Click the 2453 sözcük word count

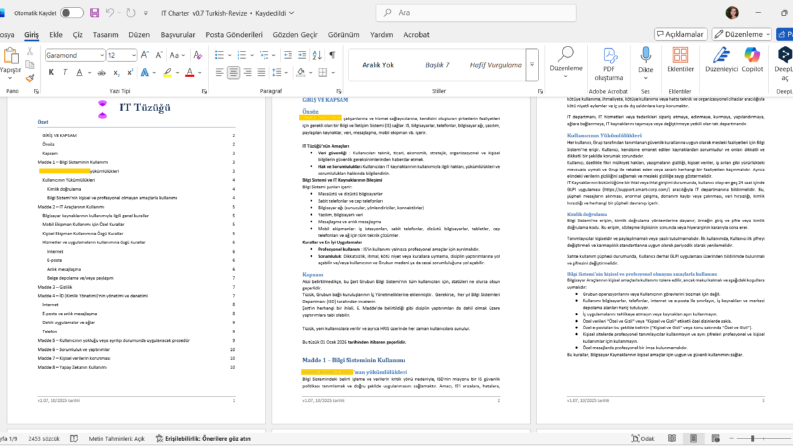coord(43,438)
